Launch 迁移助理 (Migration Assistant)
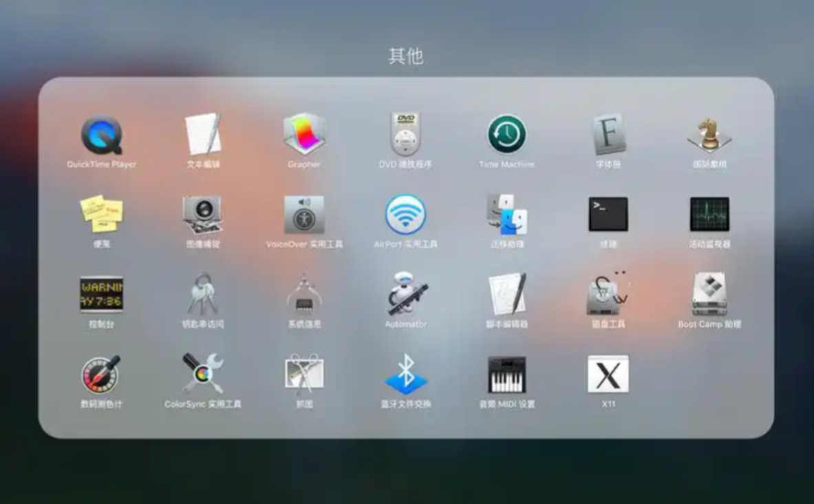 507,215
